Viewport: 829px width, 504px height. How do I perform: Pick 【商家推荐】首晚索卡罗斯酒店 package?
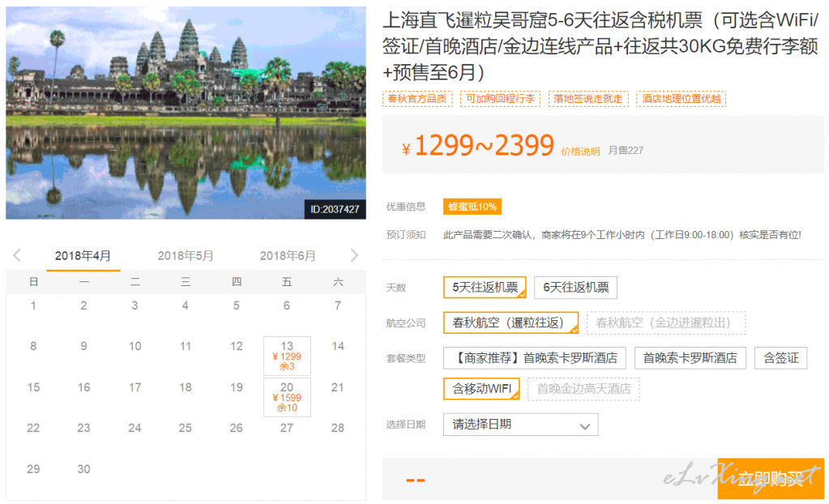[x=535, y=358]
